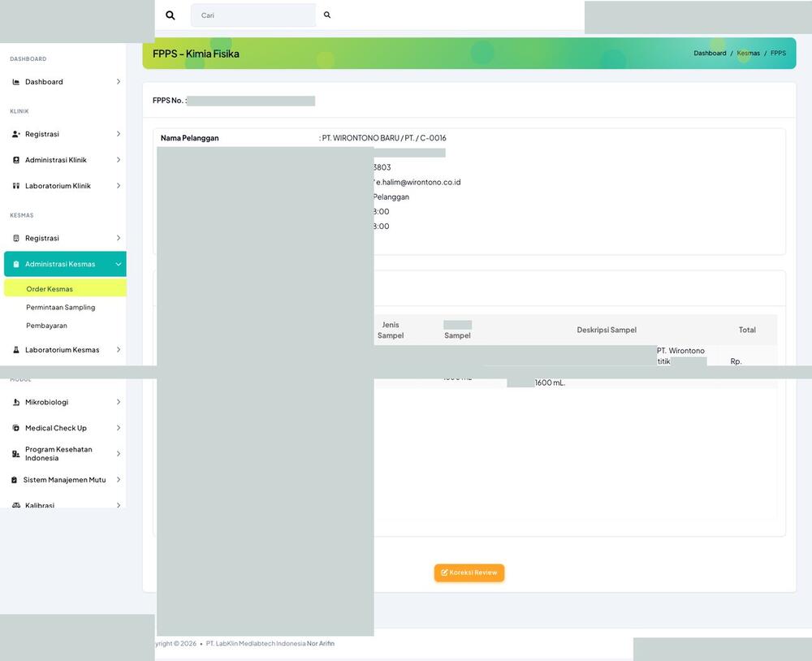Click the e.halim@wirontono.co.id email text
Screen dimensions: 812x661
point(418,183)
